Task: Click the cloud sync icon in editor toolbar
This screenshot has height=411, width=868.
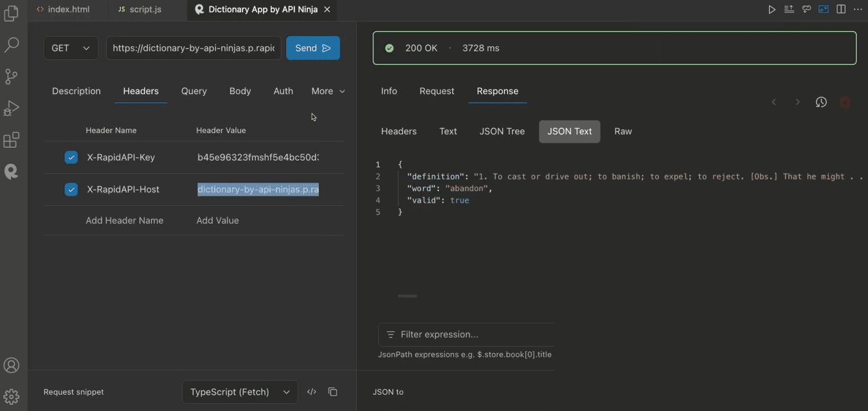Action: click(806, 10)
